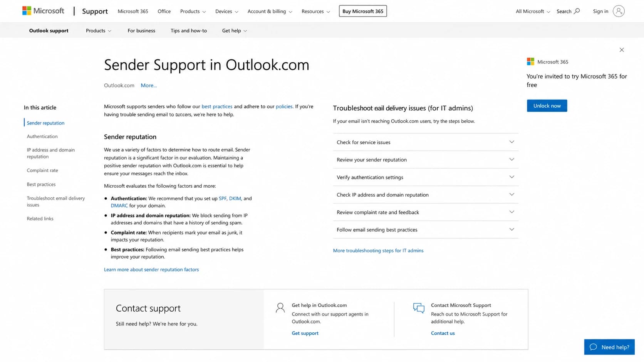Click the Contact us link

(x=443, y=333)
